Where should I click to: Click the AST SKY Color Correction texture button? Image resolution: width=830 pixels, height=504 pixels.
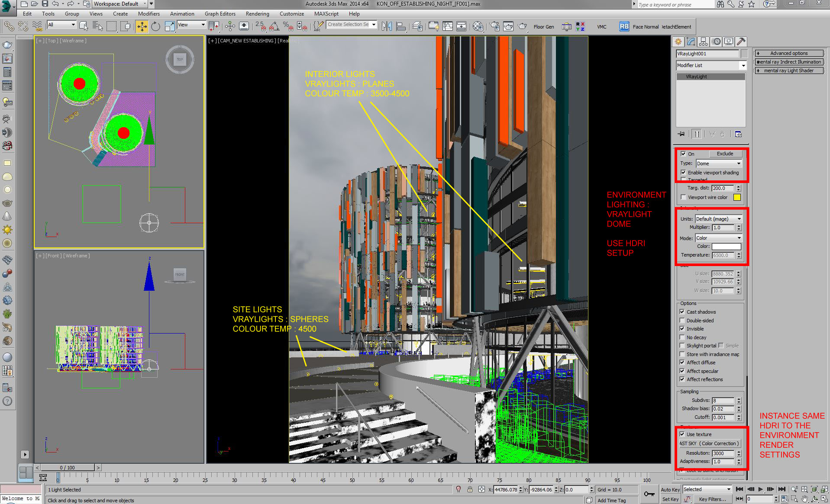pos(709,443)
